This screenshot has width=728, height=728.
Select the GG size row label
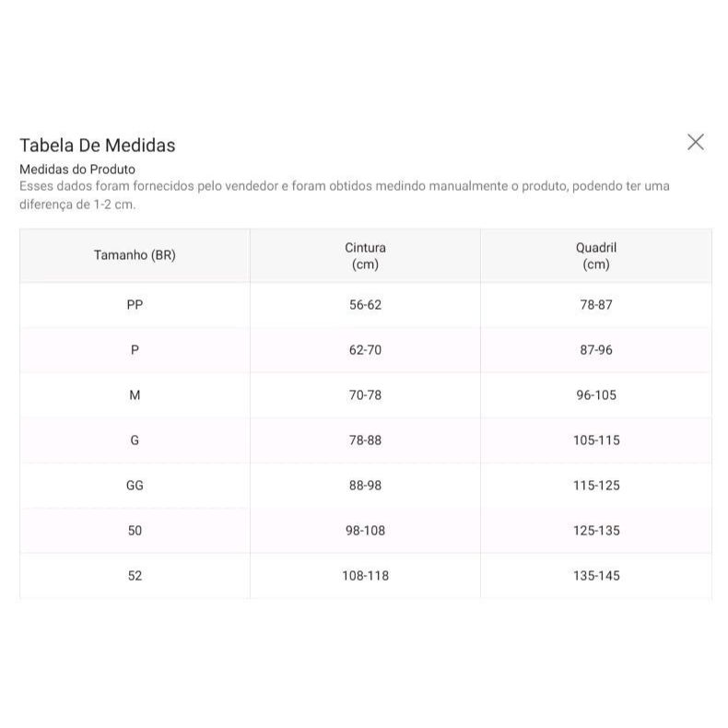click(x=135, y=486)
